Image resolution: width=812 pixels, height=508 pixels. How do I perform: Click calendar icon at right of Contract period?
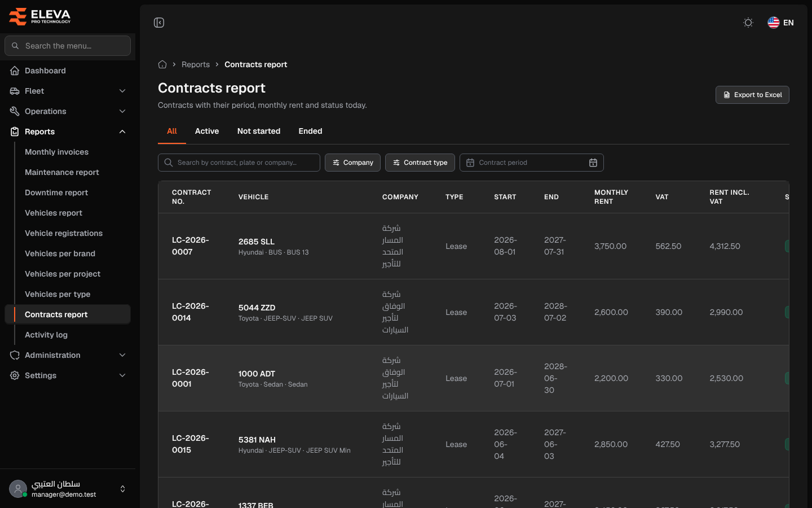tap(593, 163)
